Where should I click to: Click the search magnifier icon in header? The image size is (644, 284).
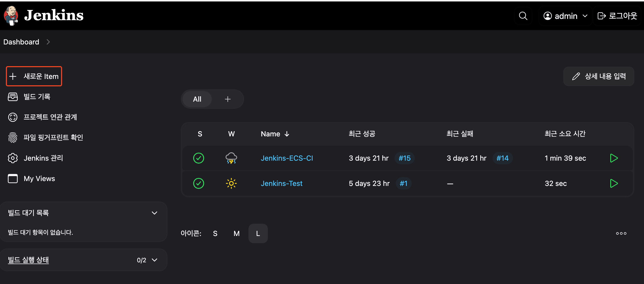coord(523,16)
